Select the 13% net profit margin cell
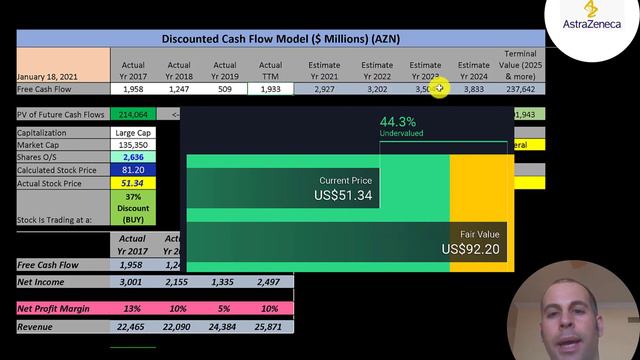This screenshot has width=640, height=360. tap(132, 309)
